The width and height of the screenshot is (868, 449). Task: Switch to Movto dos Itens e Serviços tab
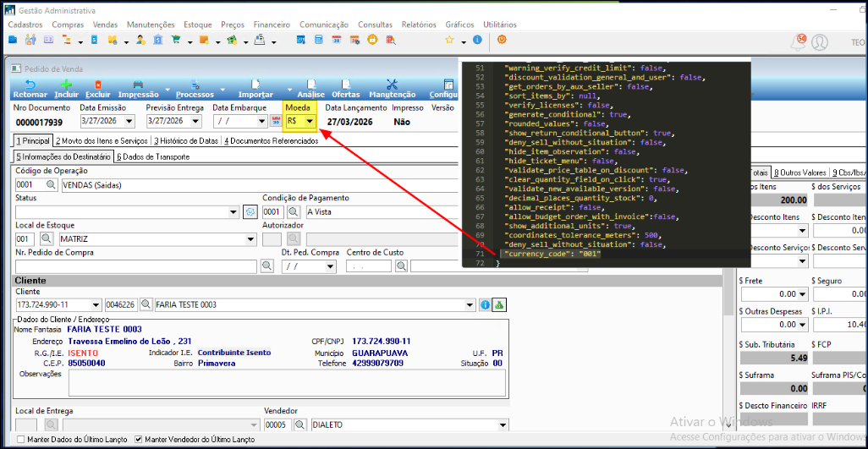[x=101, y=141]
